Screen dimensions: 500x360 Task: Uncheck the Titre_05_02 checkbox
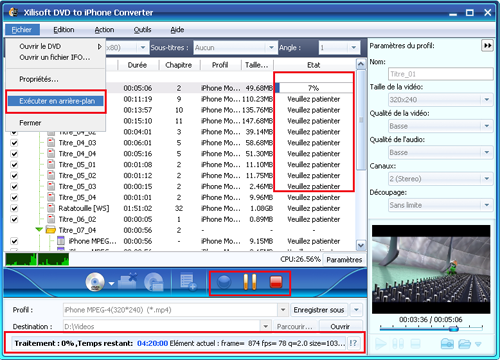[14, 176]
